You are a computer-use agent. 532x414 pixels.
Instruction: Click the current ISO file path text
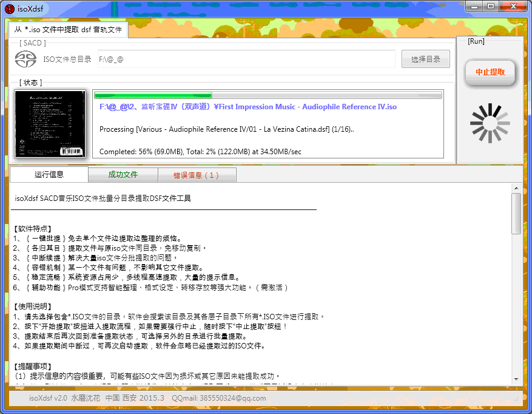pos(247,107)
